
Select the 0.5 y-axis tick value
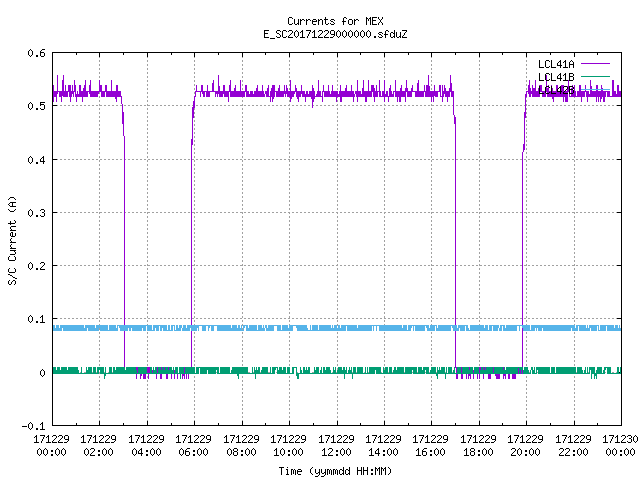[36, 106]
